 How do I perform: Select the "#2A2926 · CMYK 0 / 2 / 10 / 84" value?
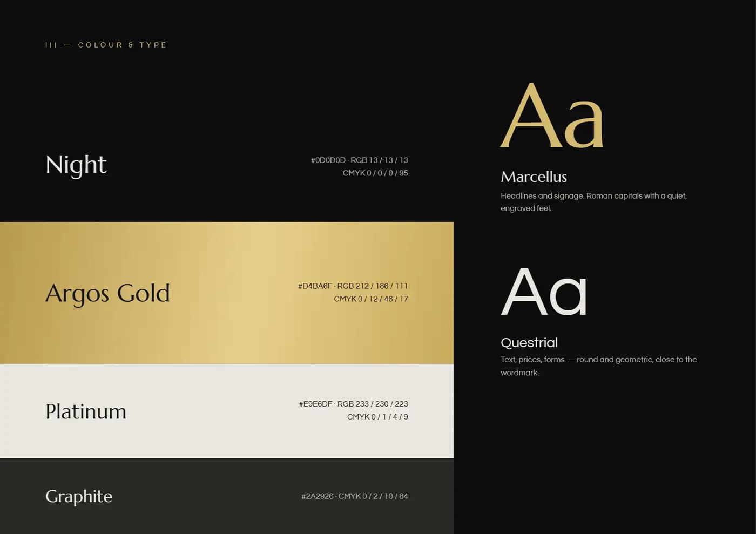click(x=355, y=496)
